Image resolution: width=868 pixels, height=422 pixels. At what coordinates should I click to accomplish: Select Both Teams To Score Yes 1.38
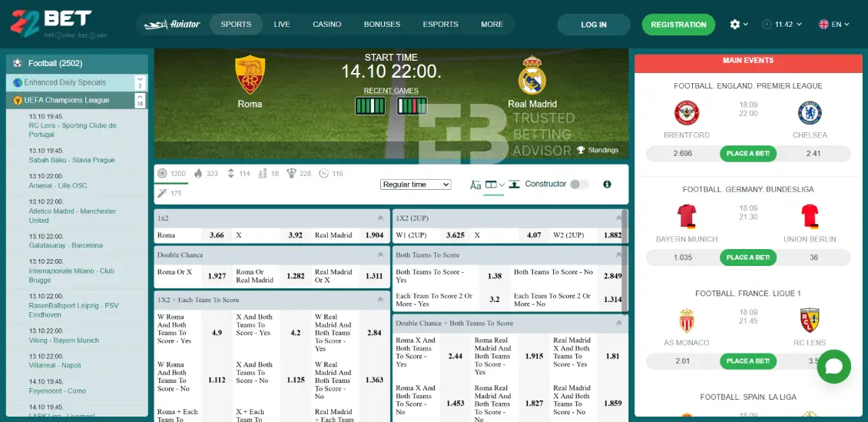pyautogui.click(x=495, y=276)
